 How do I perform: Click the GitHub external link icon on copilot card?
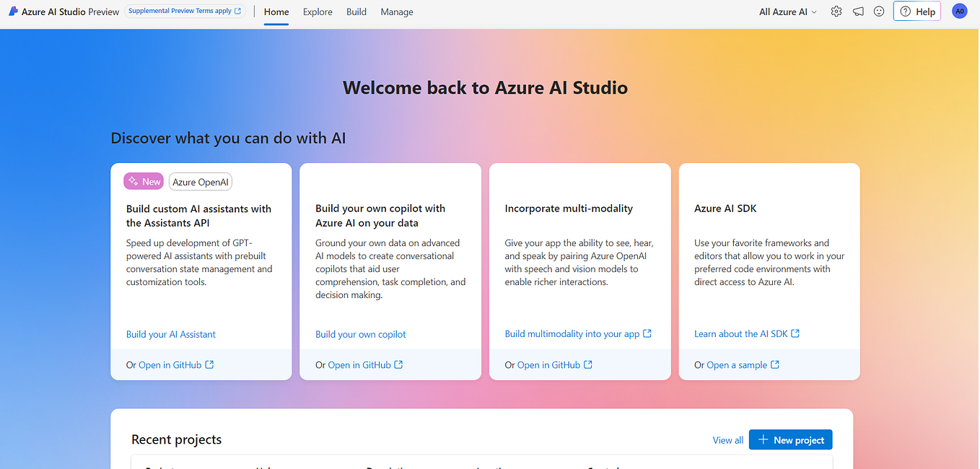[399, 364]
